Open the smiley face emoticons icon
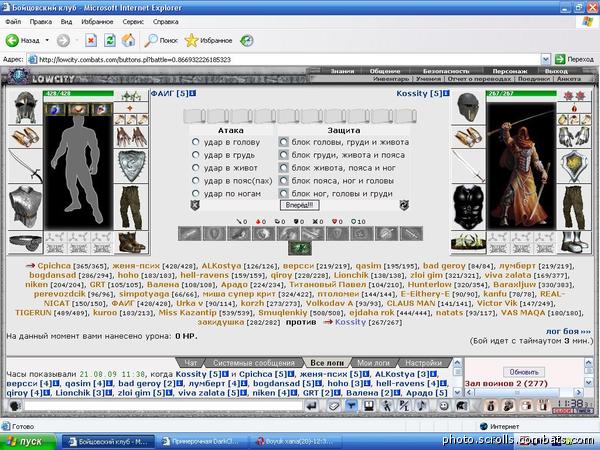600x450 pixels. click(x=444, y=405)
